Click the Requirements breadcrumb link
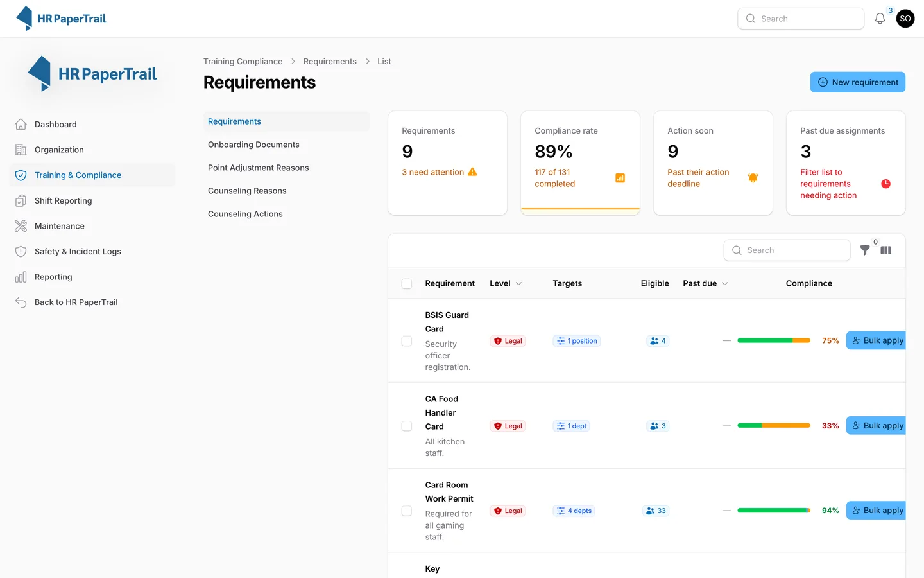 [330, 61]
